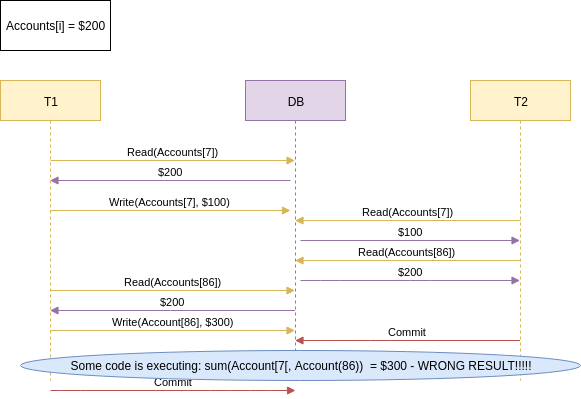Screen dimensions: 581x399
Task: Click the $100 reply label to T2
Action: tap(410, 232)
